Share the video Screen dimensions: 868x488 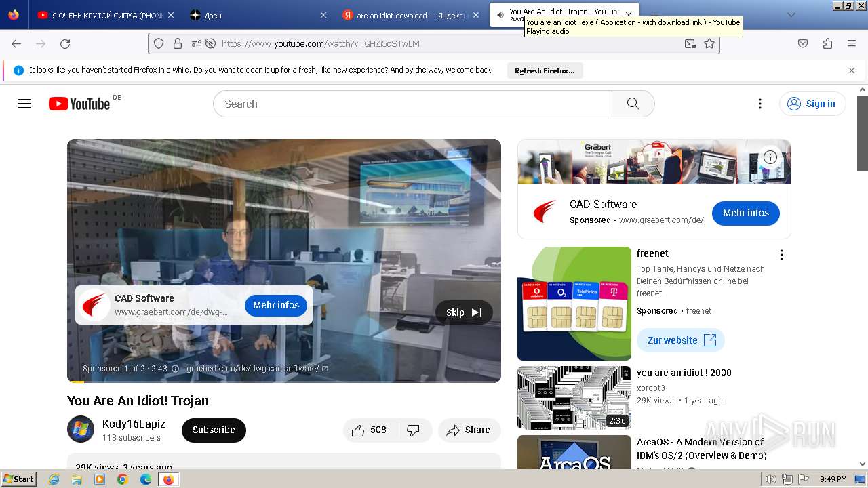click(469, 430)
